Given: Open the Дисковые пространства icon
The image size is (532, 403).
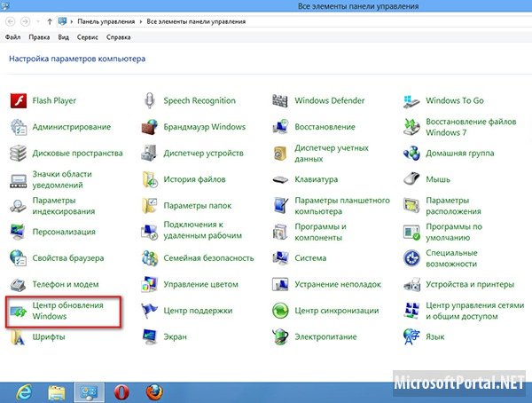Looking at the screenshot, I should click(x=19, y=154).
